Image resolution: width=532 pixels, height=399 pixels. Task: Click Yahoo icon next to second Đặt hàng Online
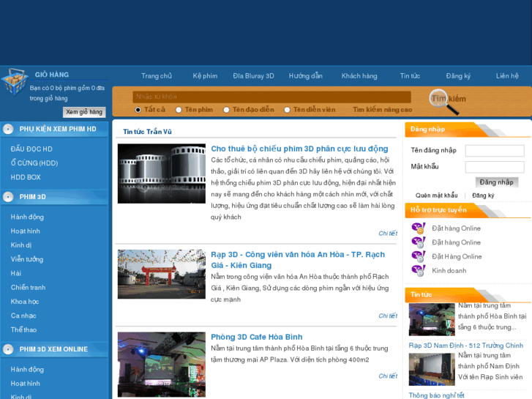(419, 242)
